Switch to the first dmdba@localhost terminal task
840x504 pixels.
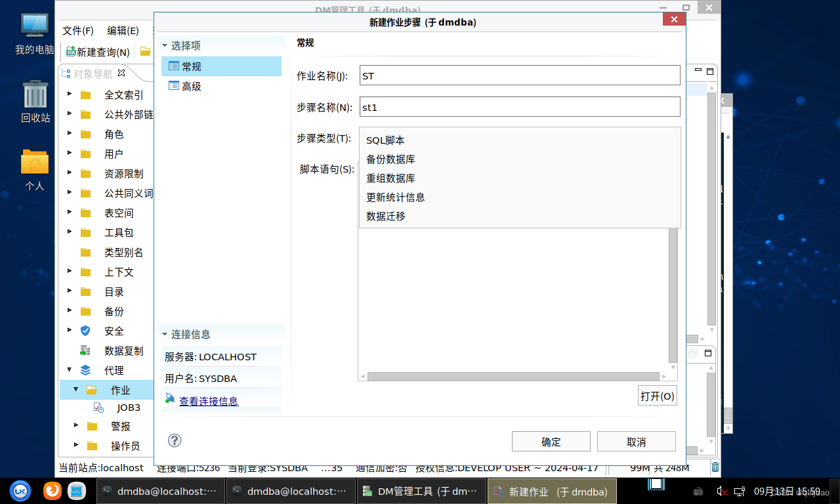pos(160,491)
